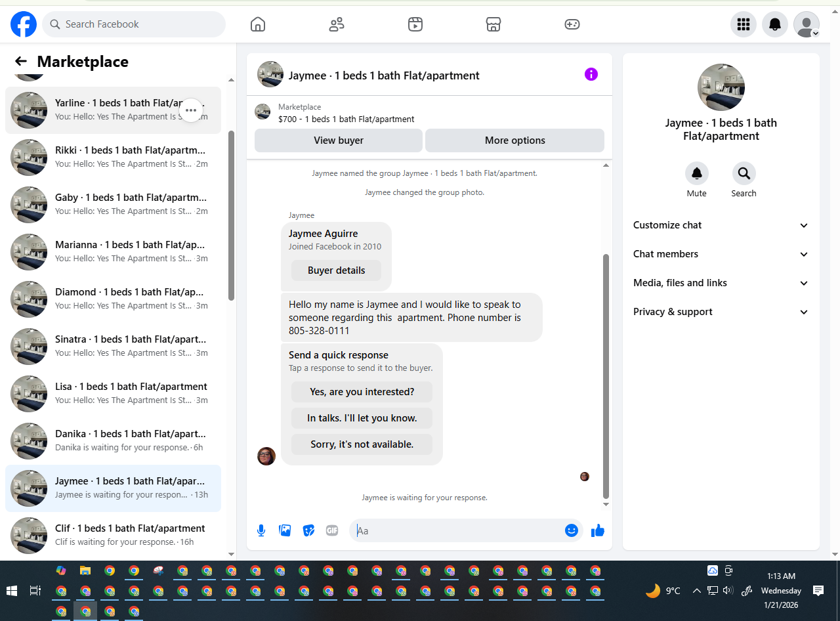Viewport: 840px width, 621px height.
Task: Open the network icon in the system tray
Action: pos(712,591)
